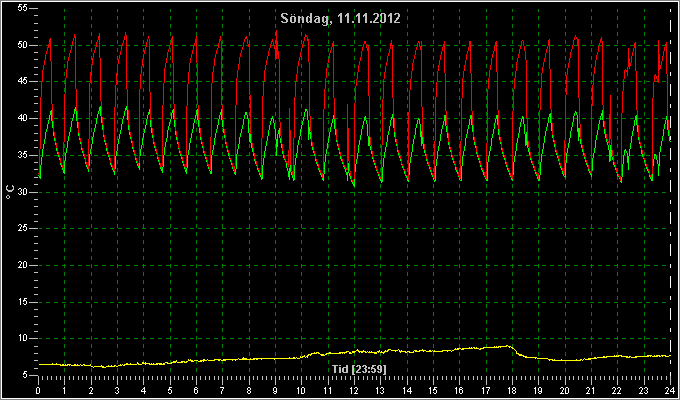The width and height of the screenshot is (680, 400).
Task: Click the 10 value on temperature axis
Action: point(23,338)
